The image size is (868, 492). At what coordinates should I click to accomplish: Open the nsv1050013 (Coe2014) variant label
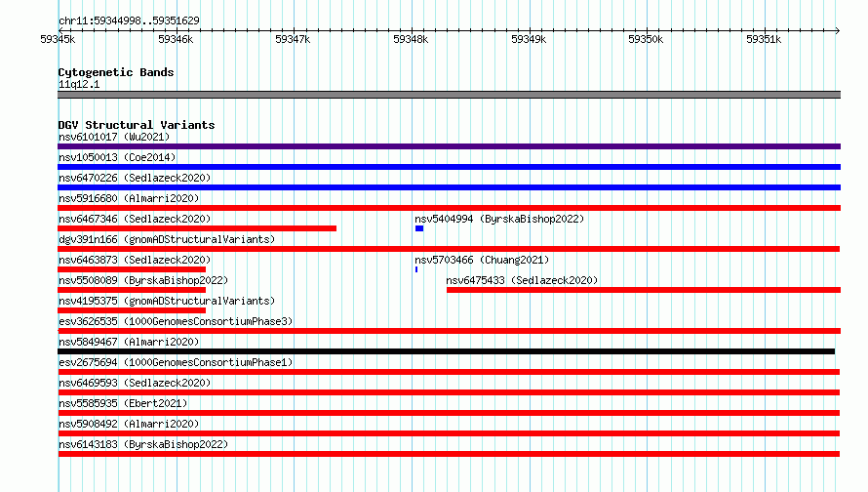117,157
